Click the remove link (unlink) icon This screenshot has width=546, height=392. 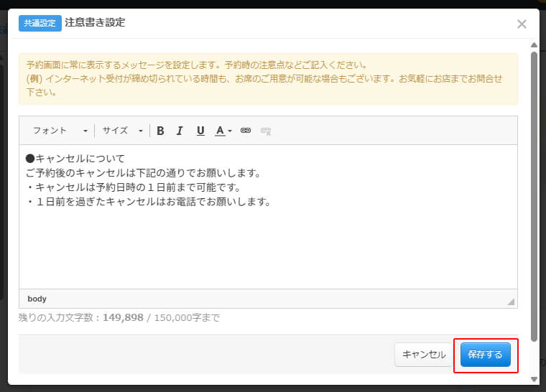[266, 131]
